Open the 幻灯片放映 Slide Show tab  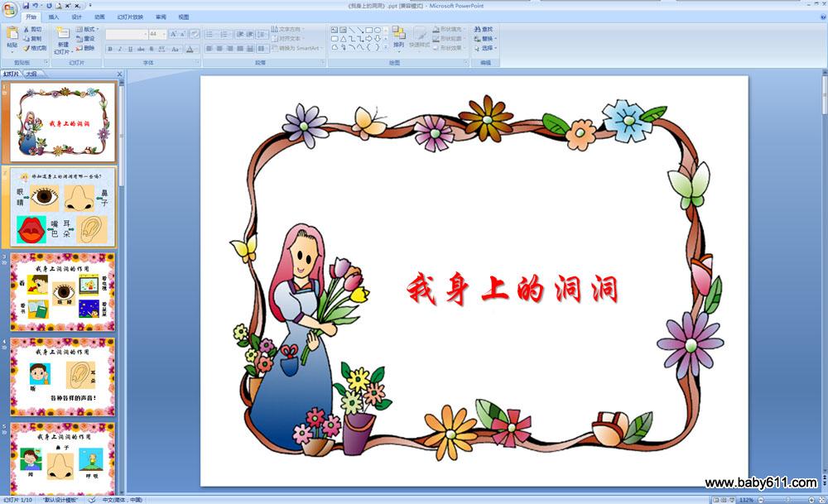[x=131, y=17]
